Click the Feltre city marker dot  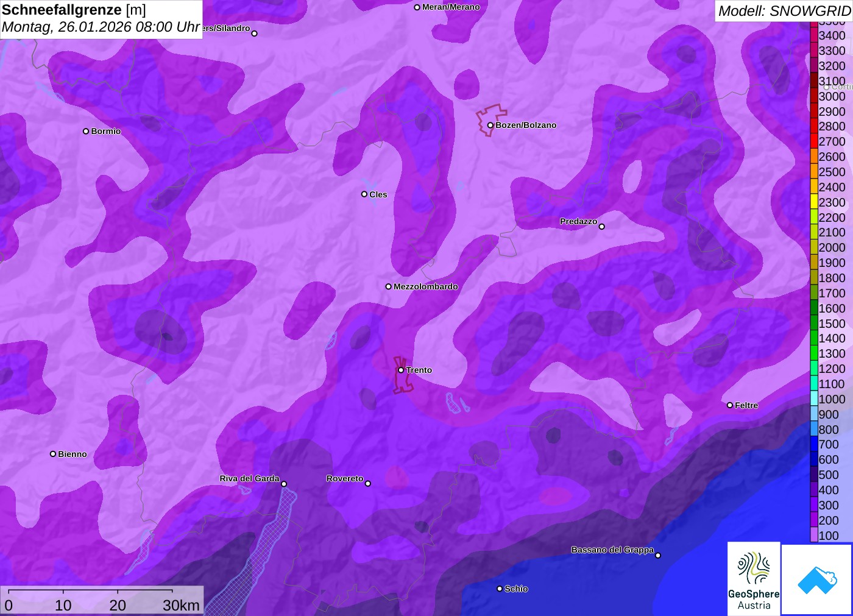730,405
